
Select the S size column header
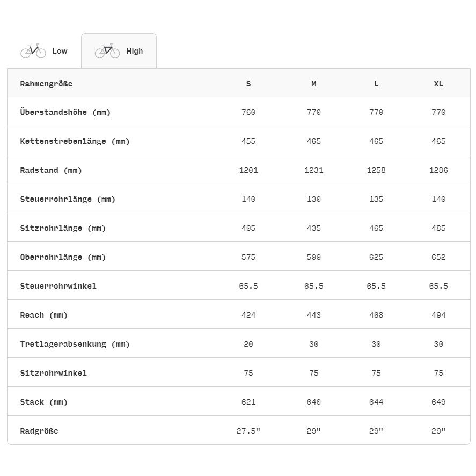(x=248, y=84)
